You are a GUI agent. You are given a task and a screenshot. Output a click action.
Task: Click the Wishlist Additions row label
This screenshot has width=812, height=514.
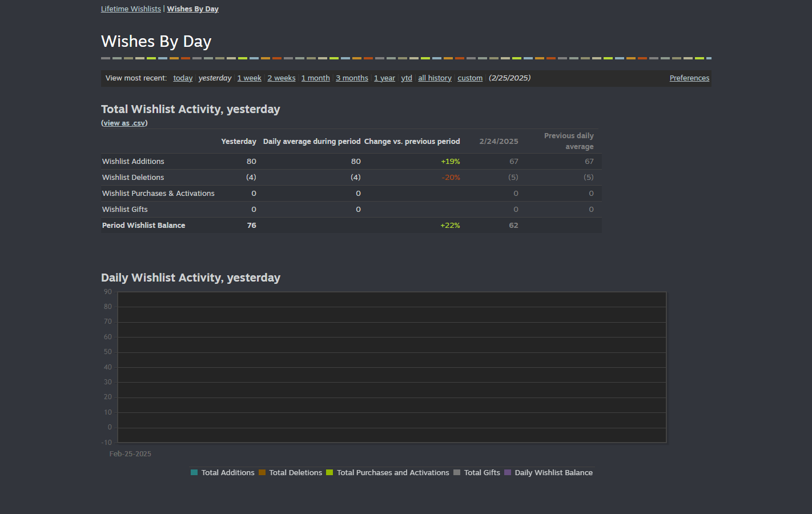pyautogui.click(x=133, y=162)
